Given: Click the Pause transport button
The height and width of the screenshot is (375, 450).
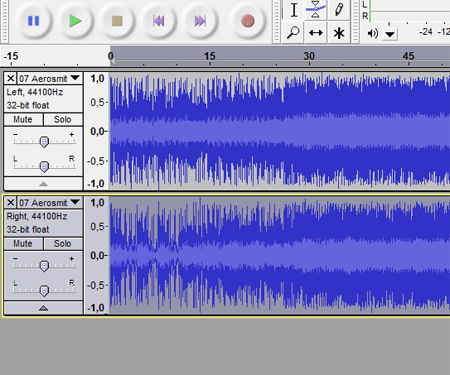Looking at the screenshot, I should click(x=33, y=21).
